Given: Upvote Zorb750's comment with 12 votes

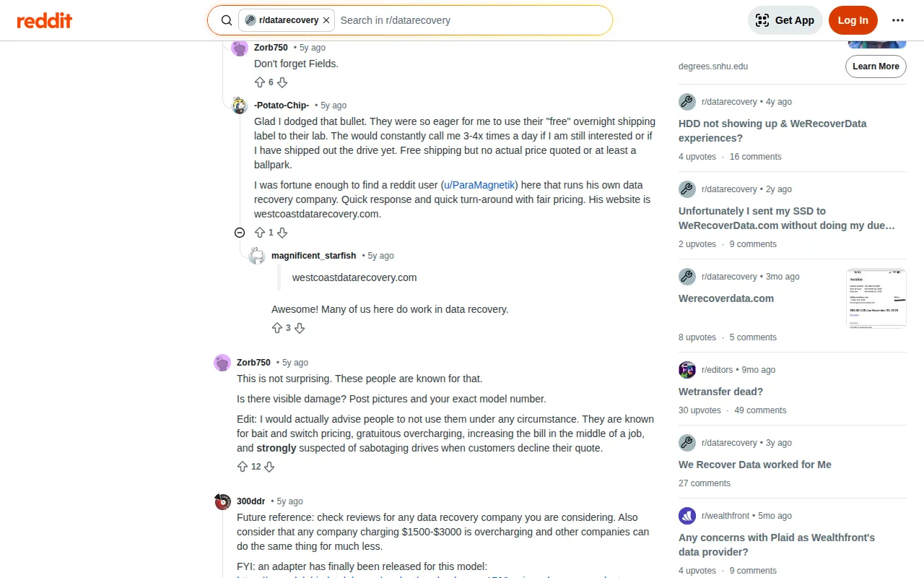Looking at the screenshot, I should (x=243, y=467).
